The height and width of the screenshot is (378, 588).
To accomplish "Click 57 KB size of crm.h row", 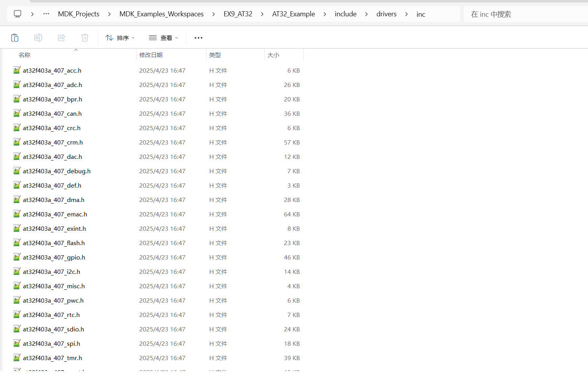I will 292,142.
